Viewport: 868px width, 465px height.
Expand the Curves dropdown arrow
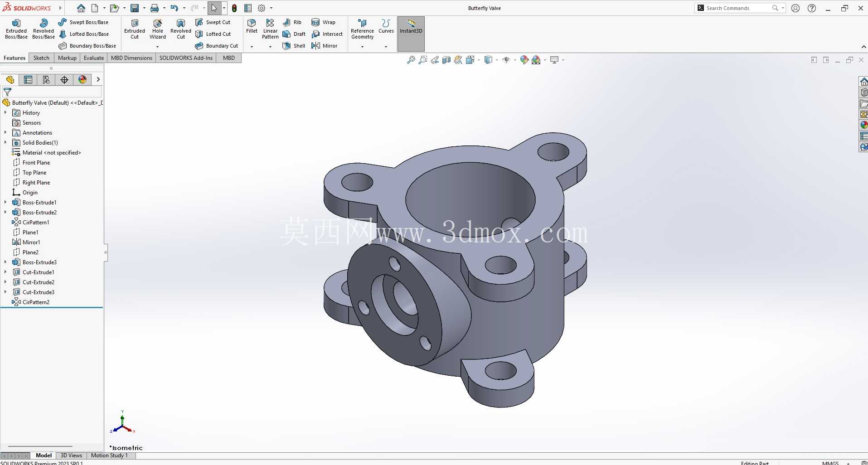pyautogui.click(x=386, y=47)
